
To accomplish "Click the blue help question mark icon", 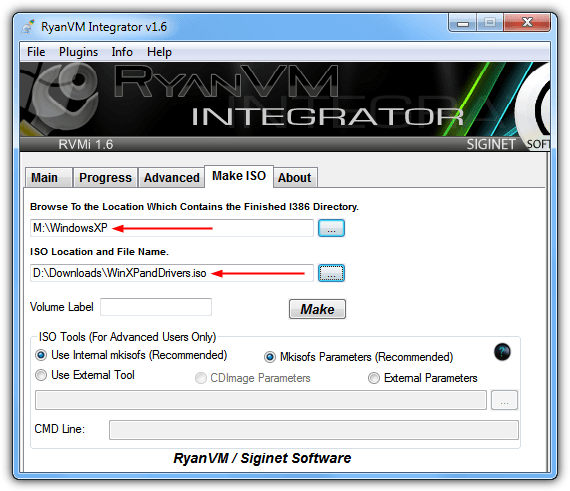I will pos(502,352).
